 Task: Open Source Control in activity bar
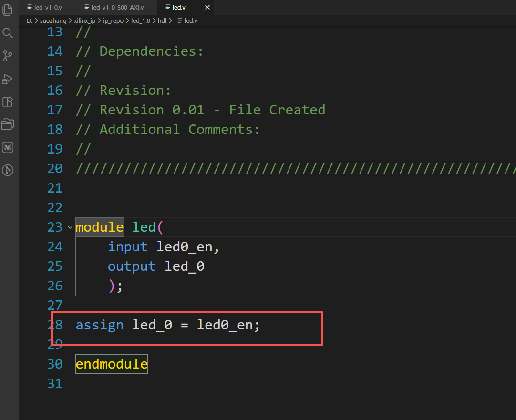coord(8,56)
